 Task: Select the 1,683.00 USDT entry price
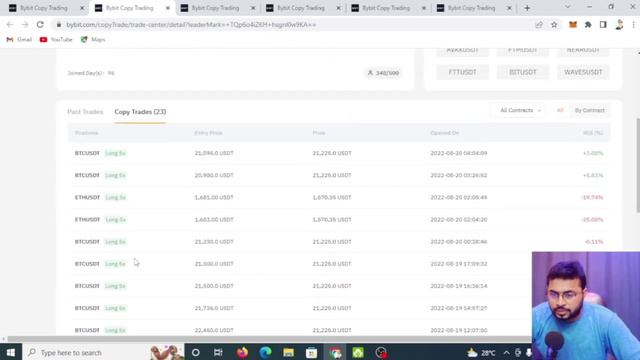pyautogui.click(x=214, y=220)
